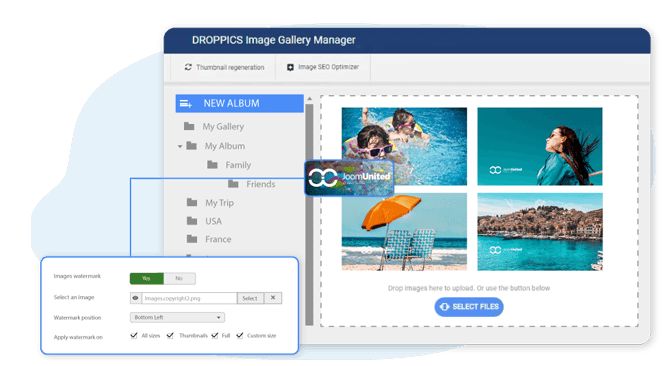Select the My Album entry
The width and height of the screenshot is (671, 366).
[x=225, y=146]
